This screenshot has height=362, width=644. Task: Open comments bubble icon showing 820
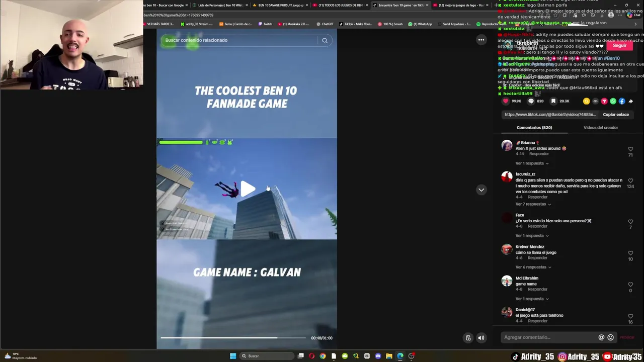click(531, 101)
